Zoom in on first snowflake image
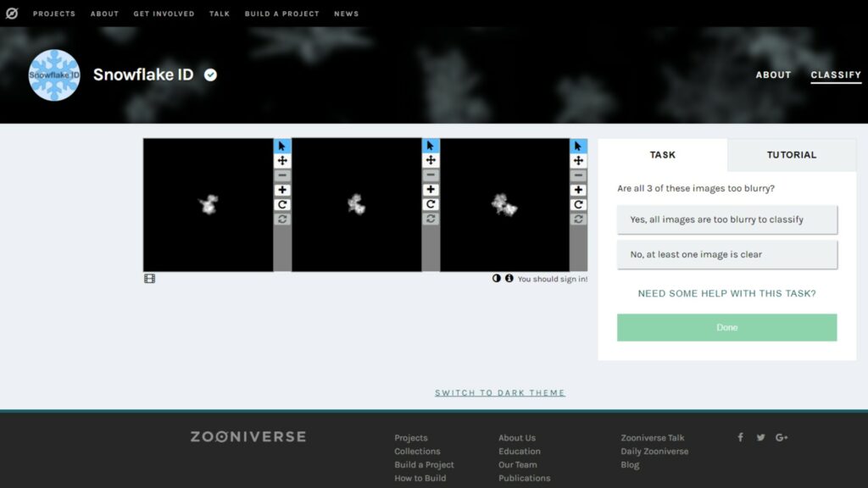The image size is (868, 488). [282, 190]
